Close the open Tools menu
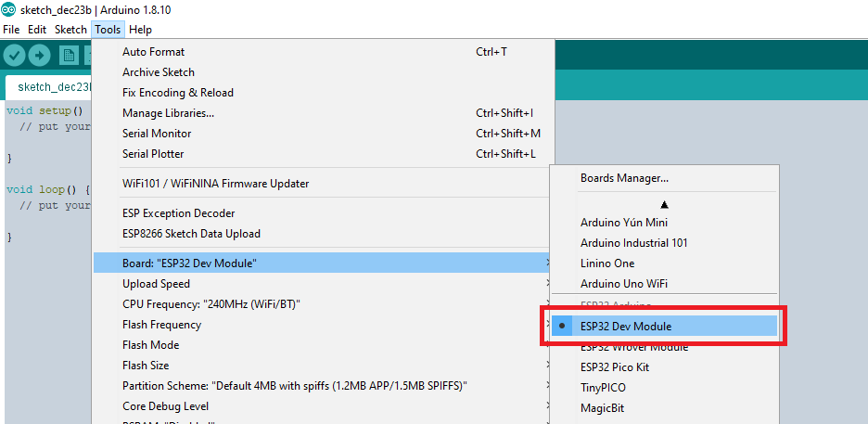Screen dimensions: 868x424 click(x=108, y=30)
